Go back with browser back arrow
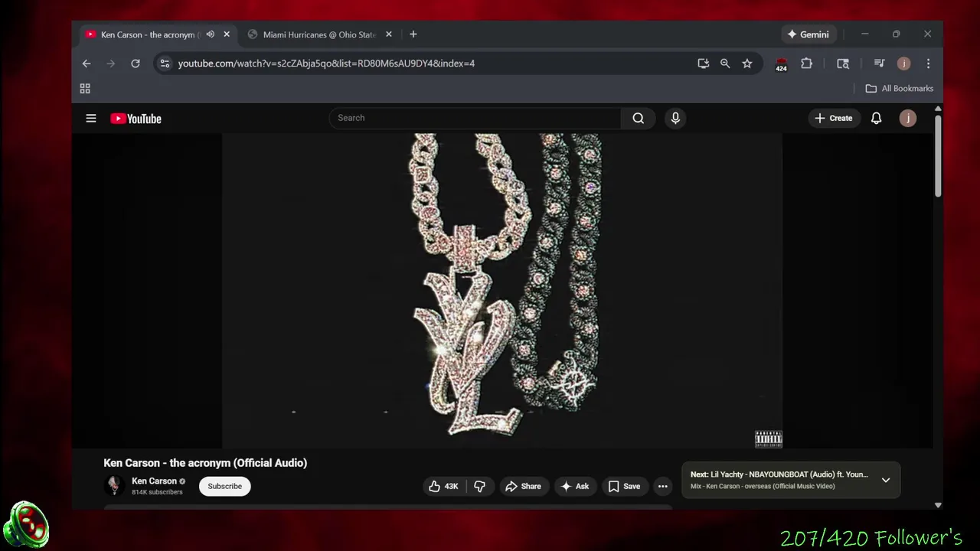980x551 pixels. pos(87,64)
